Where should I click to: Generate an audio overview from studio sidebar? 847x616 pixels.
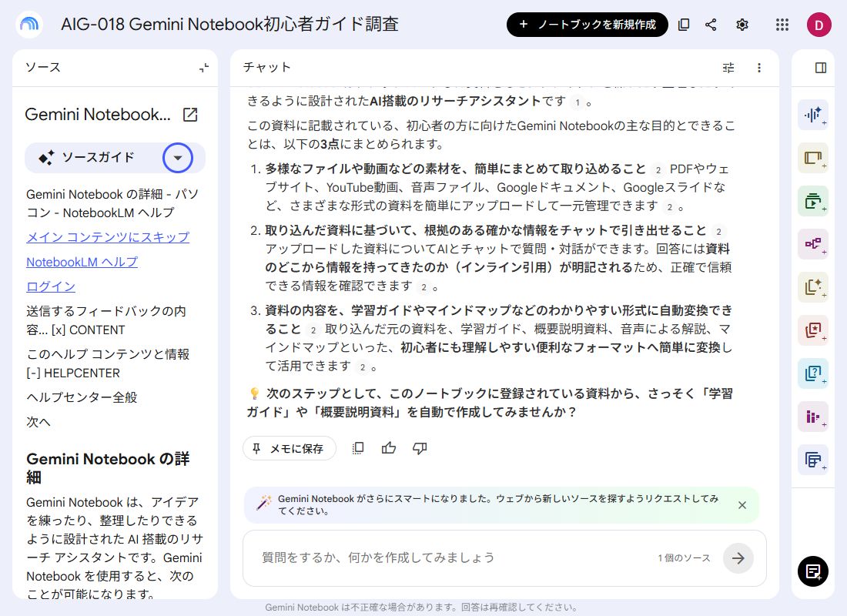[813, 115]
